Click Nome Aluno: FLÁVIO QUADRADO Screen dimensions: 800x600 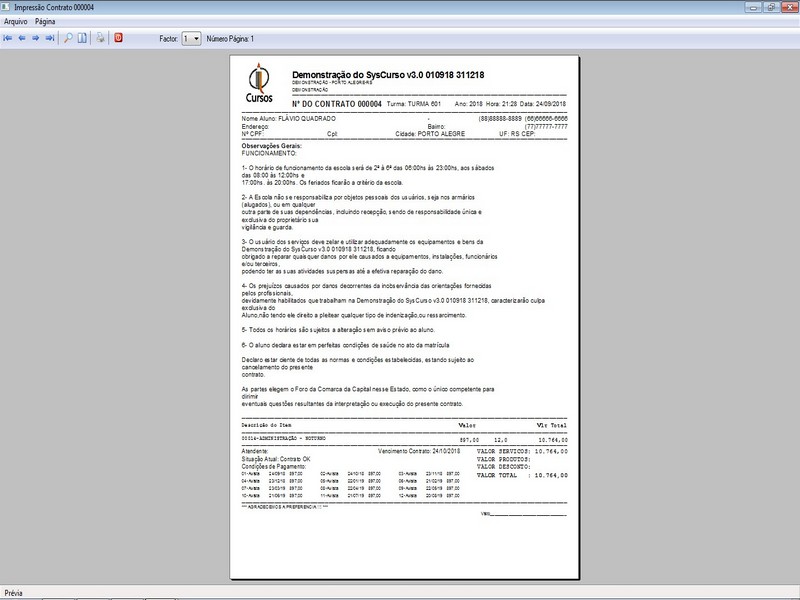(x=289, y=119)
